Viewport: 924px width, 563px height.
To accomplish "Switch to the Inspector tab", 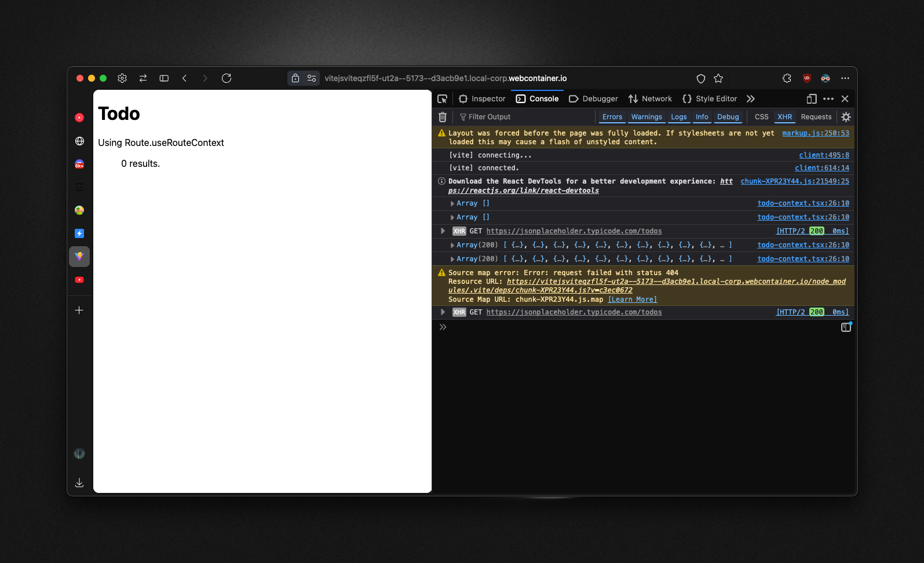I will click(482, 99).
